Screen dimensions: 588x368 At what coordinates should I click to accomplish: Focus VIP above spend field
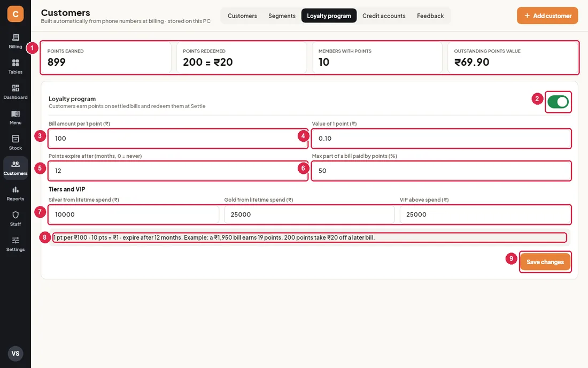click(485, 214)
